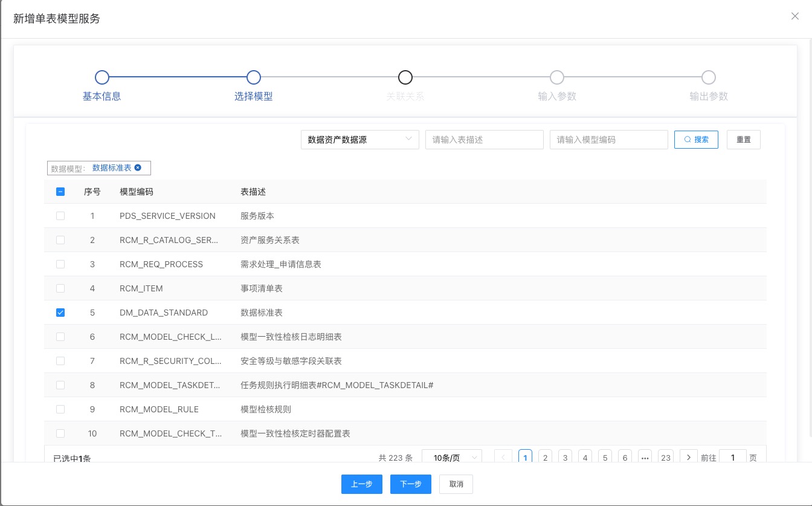Check the 模型一致性检核定时器配置表 row checkbox
Viewport: 812px width, 506px height.
tap(60, 433)
